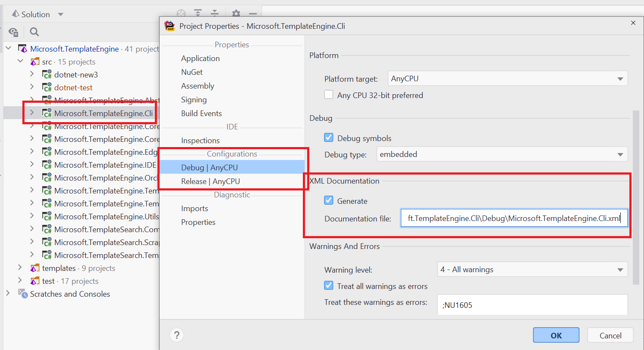Toggle the Generate XML documentation checkbox
644x350 pixels.
[329, 200]
